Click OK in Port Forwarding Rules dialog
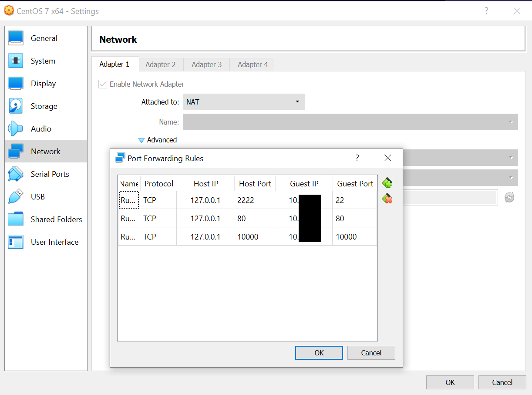This screenshot has height=395, width=532. click(319, 353)
